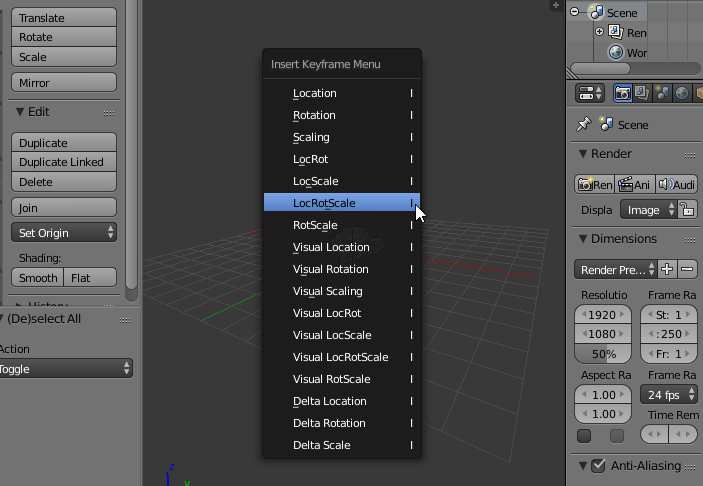The height and width of the screenshot is (486, 703).
Task: Select LocRotScale highlighted menu entry
Action: pyautogui.click(x=342, y=203)
